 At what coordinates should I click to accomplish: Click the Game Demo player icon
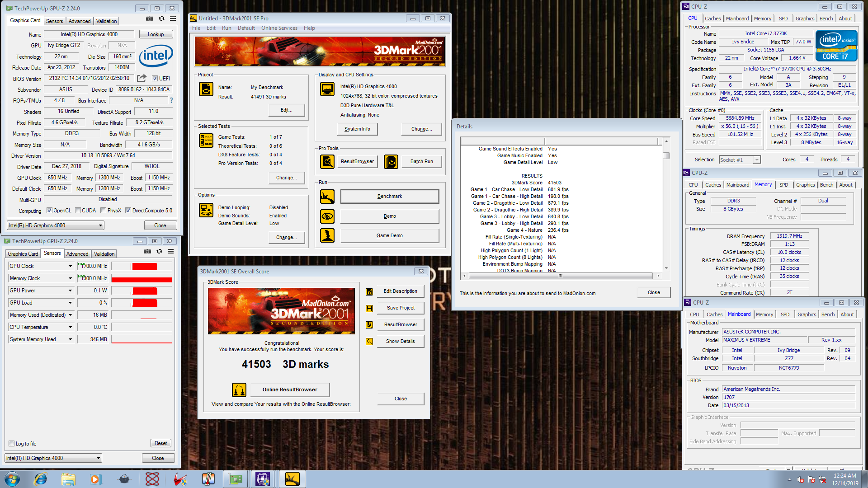(327, 235)
